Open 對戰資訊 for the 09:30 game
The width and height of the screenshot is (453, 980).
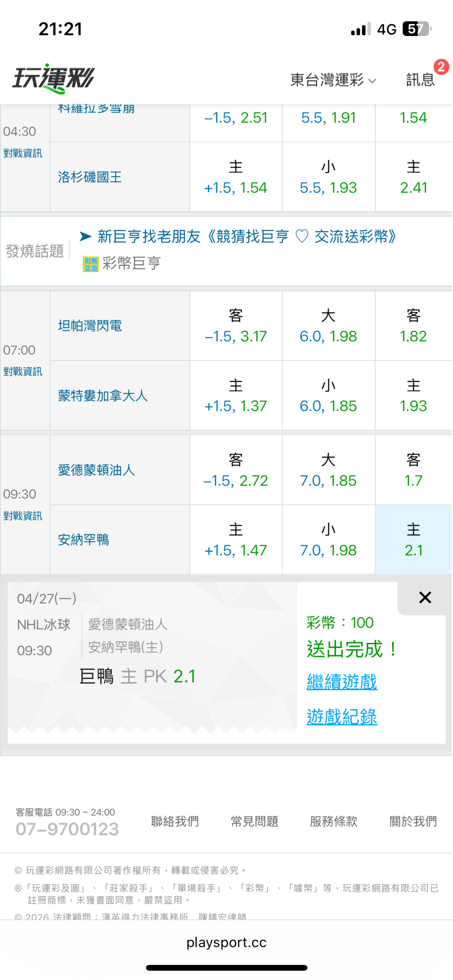[23, 516]
